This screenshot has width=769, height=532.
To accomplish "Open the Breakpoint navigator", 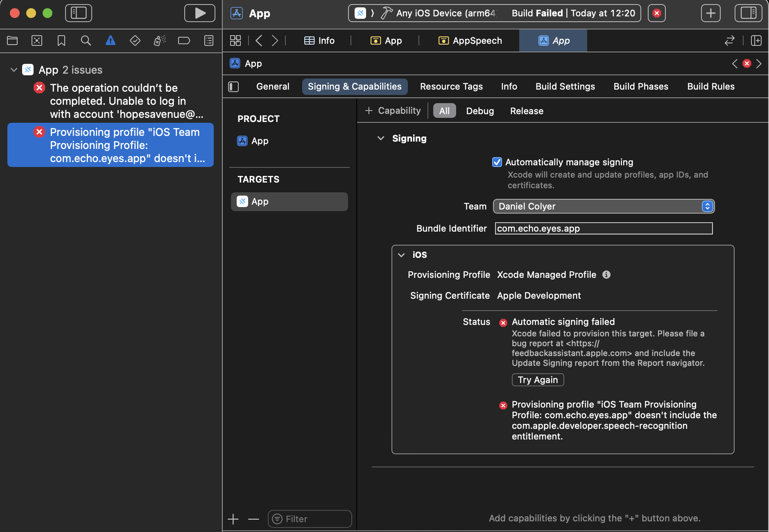I will 184,41.
